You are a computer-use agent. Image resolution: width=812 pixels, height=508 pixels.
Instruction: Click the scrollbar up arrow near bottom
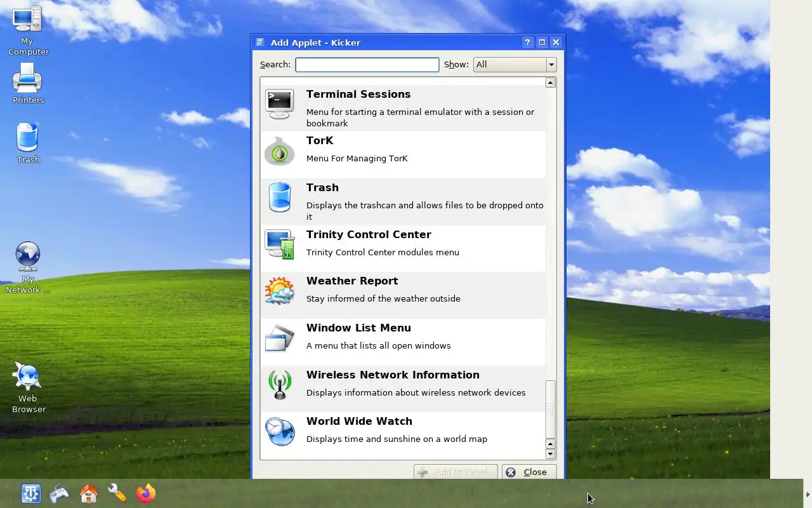tap(551, 444)
